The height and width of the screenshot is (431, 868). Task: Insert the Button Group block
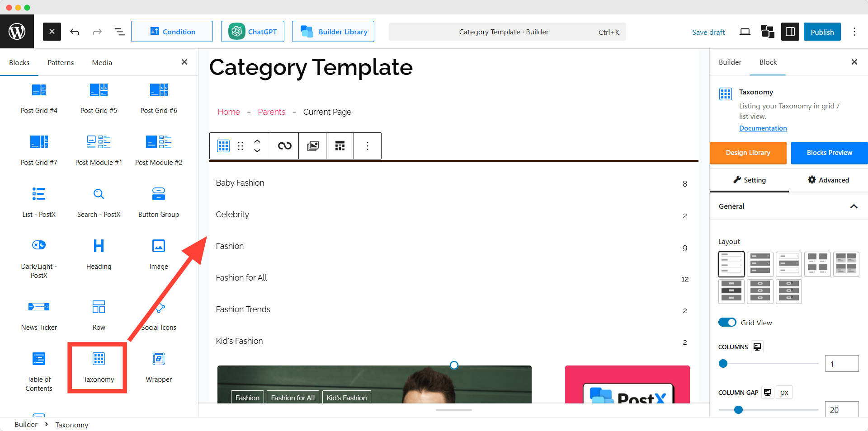point(159,202)
